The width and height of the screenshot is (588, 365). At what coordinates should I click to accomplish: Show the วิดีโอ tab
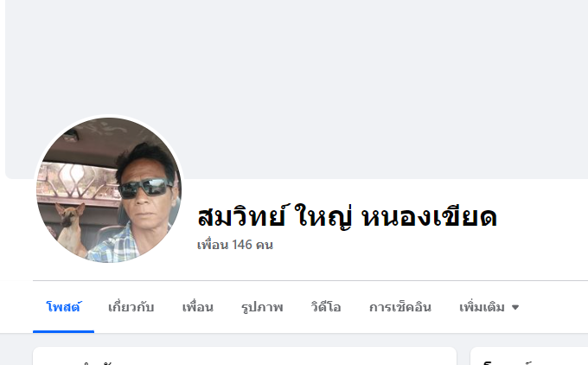pos(325,307)
